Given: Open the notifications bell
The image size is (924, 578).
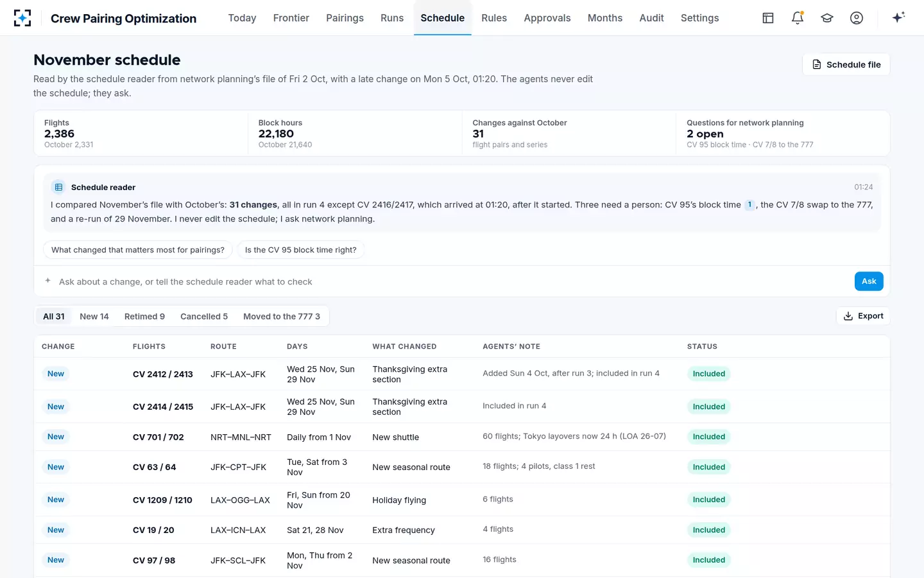Looking at the screenshot, I should pyautogui.click(x=798, y=18).
